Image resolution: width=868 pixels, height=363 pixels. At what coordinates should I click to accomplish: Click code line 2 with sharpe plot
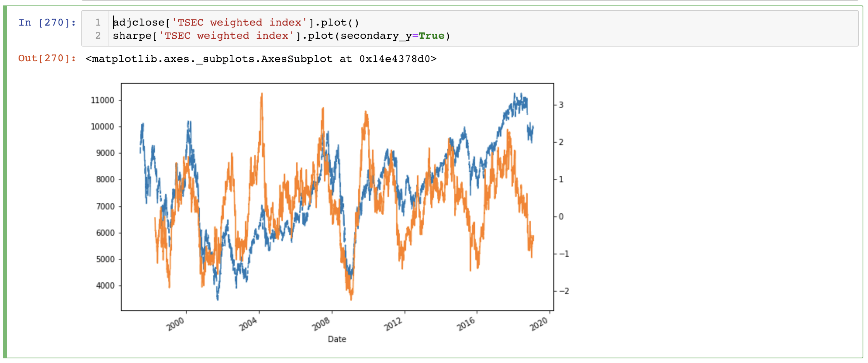281,36
